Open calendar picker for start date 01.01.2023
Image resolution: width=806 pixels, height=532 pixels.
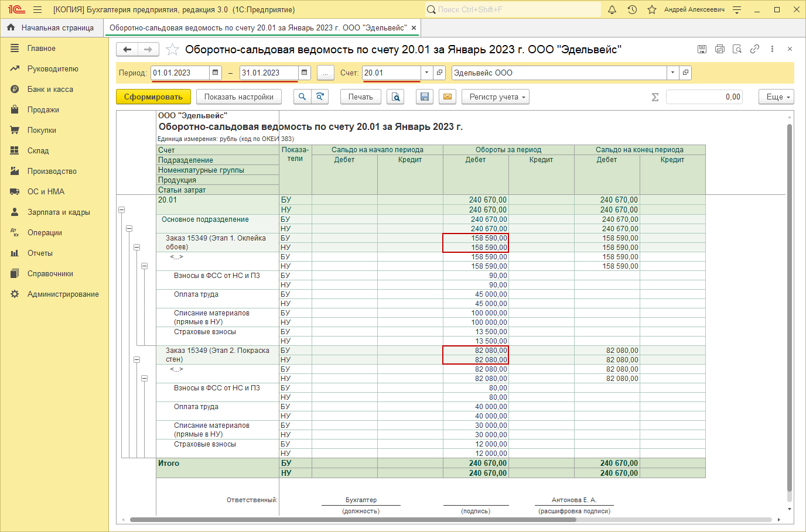tap(216, 73)
